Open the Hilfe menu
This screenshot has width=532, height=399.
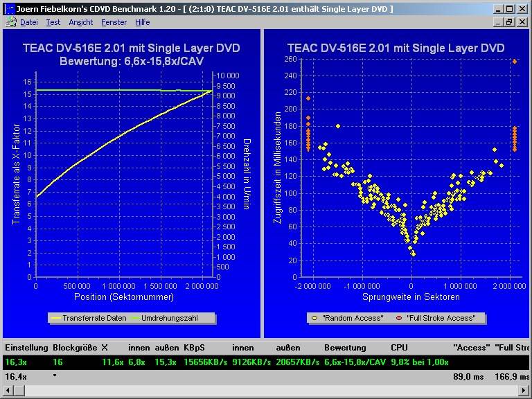click(142, 22)
